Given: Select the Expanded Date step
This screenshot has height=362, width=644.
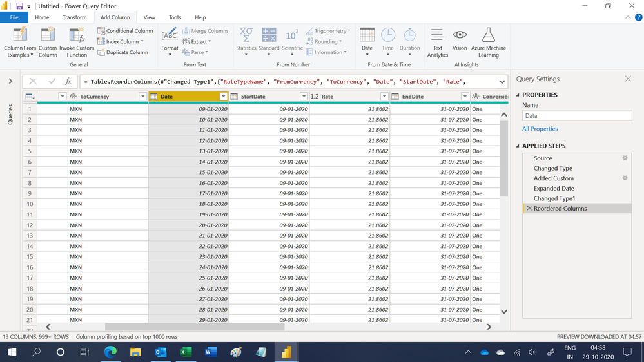Looking at the screenshot, I should click(x=577, y=188).
